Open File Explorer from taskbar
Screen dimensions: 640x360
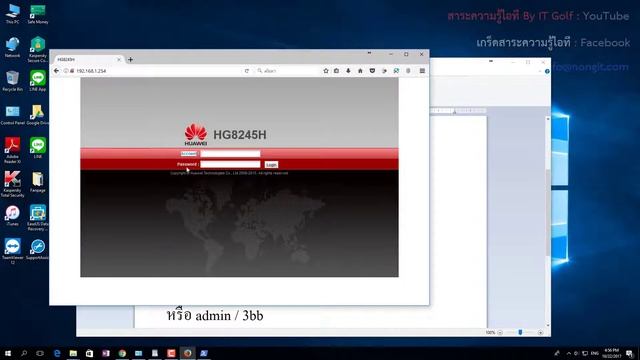coord(73,353)
